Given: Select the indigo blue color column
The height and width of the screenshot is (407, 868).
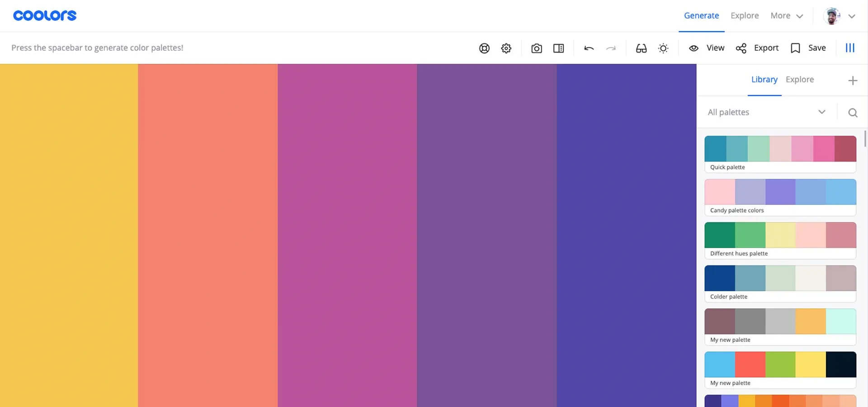Looking at the screenshot, I should [x=626, y=235].
